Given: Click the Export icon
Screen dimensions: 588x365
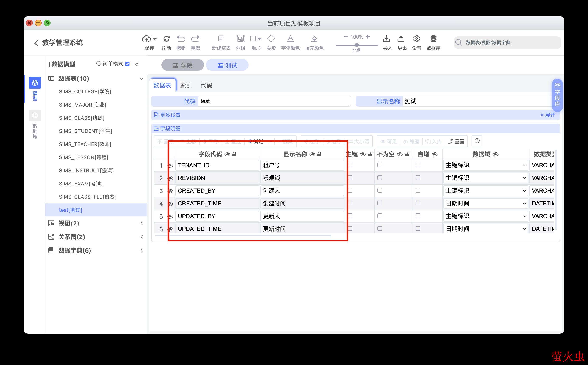Looking at the screenshot, I should (401, 39).
